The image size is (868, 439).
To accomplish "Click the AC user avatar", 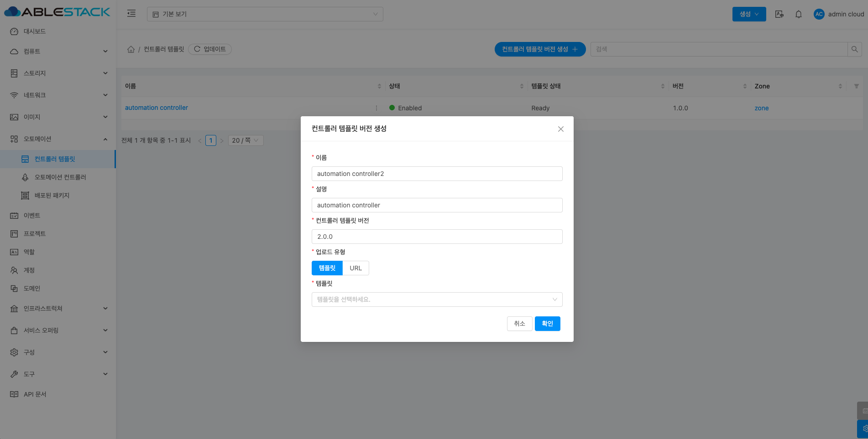I will click(819, 14).
